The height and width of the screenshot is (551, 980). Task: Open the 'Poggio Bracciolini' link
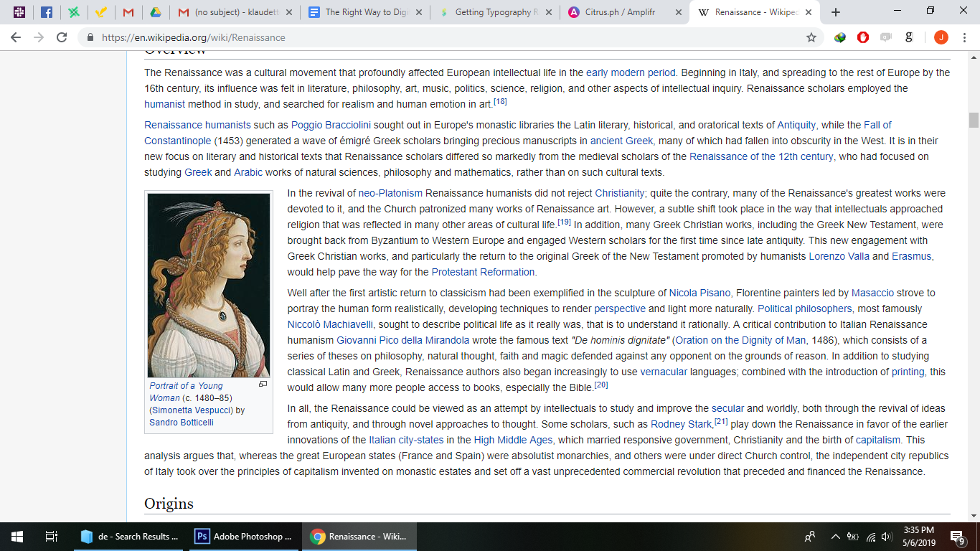332,125
